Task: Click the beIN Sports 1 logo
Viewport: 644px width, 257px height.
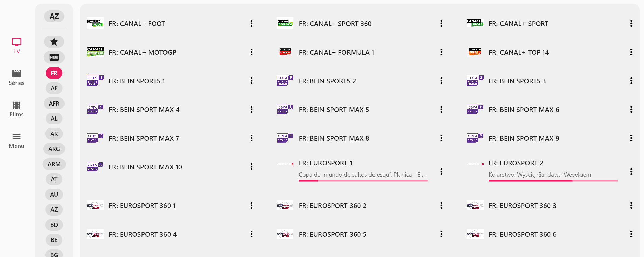Action: (95, 81)
